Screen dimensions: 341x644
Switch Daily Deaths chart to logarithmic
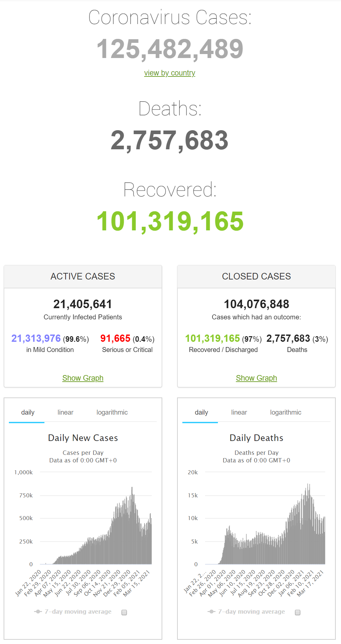(x=286, y=412)
